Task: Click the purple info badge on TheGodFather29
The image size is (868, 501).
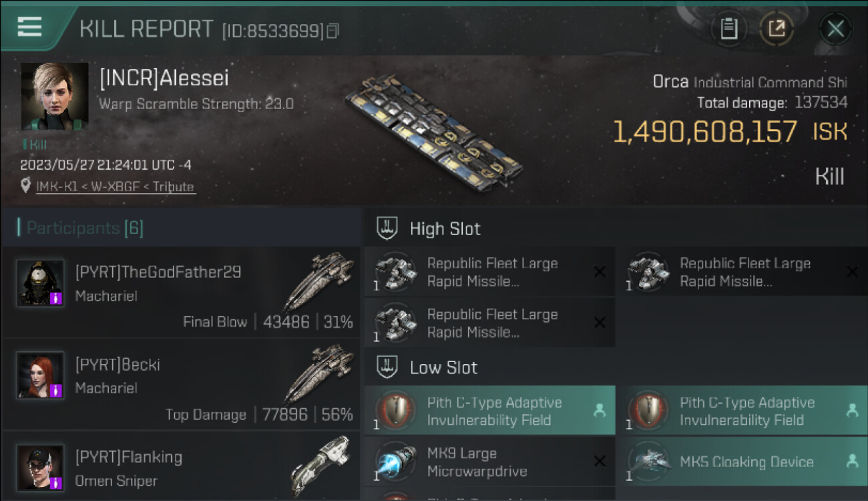Action: (x=57, y=297)
